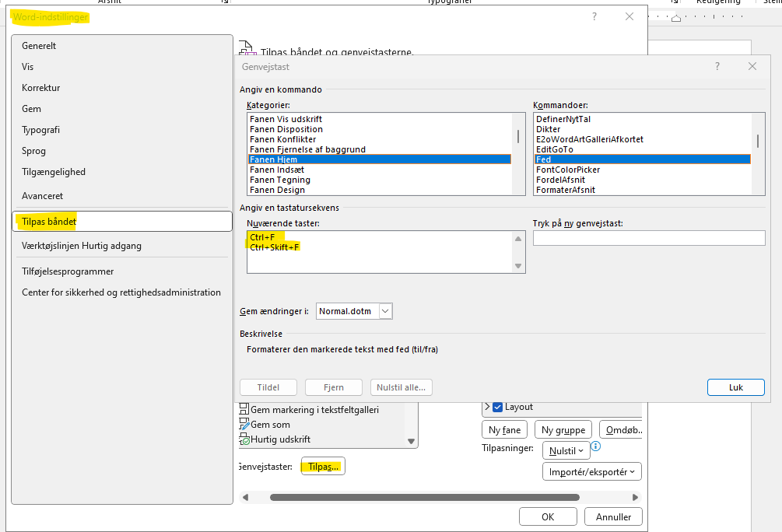Open help in Word-indstillinger dialog
The width and height of the screenshot is (782, 532).
(594, 16)
